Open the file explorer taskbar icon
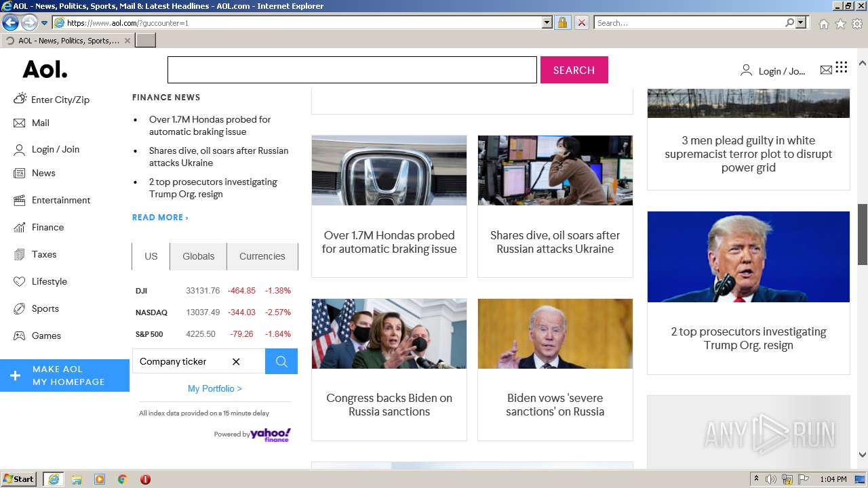Viewport: 868px width, 488px height. (x=77, y=479)
